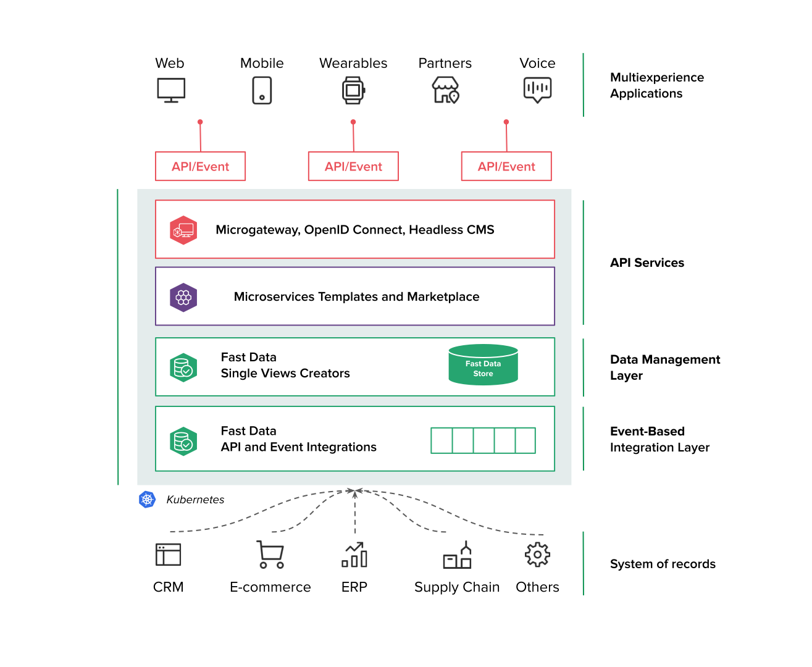
Task: Click the Others gear icon
Action: 537,555
